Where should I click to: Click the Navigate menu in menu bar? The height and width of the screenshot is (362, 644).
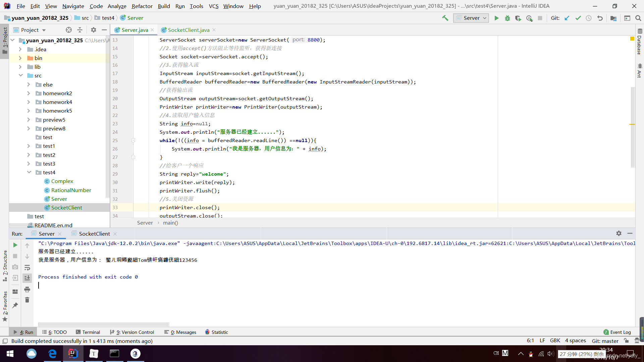tap(72, 6)
